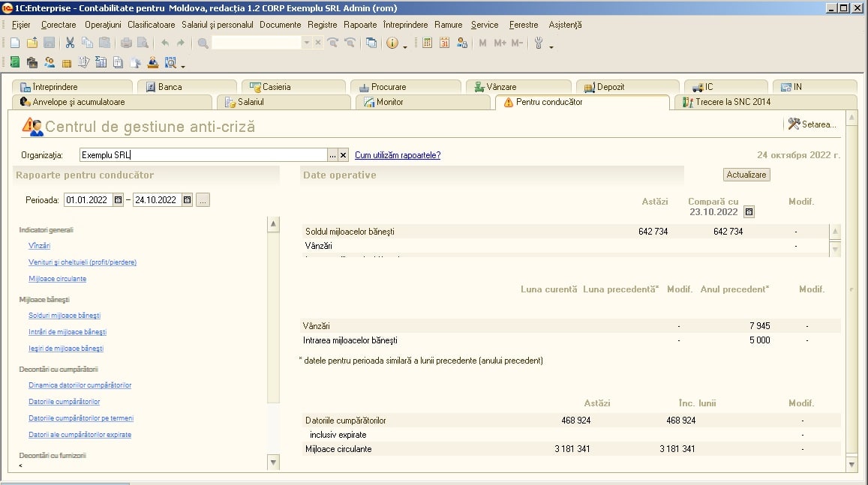Open Dinamica datoriilor cumpărătorilor link
The height and width of the screenshot is (485, 868).
tap(80, 385)
